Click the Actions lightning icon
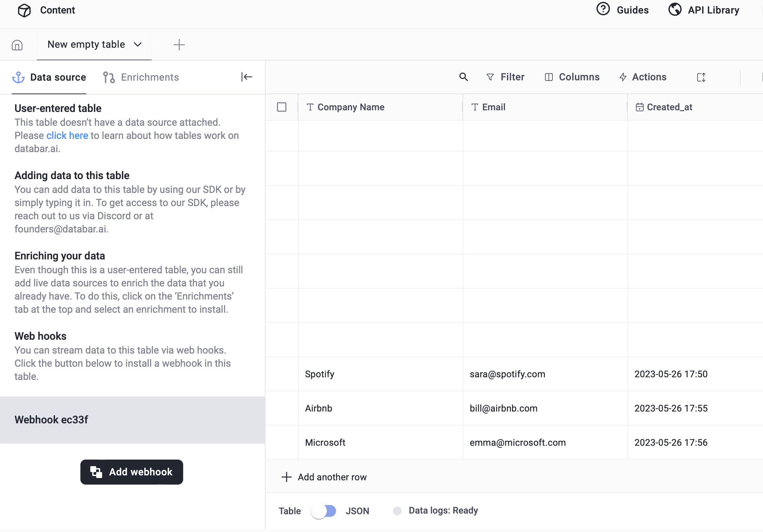This screenshot has width=763, height=532. pyautogui.click(x=623, y=77)
